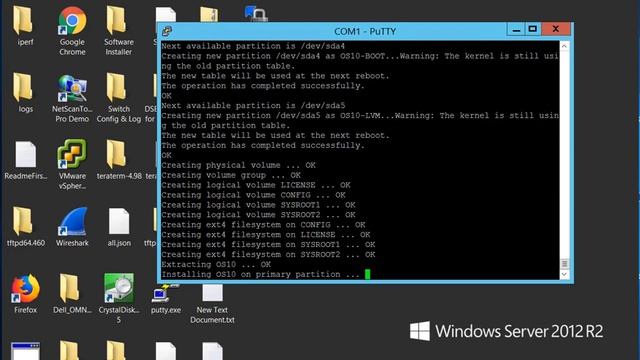Click the PuTTY system menu icon in title bar
This screenshot has height=360, width=640.
click(167, 31)
